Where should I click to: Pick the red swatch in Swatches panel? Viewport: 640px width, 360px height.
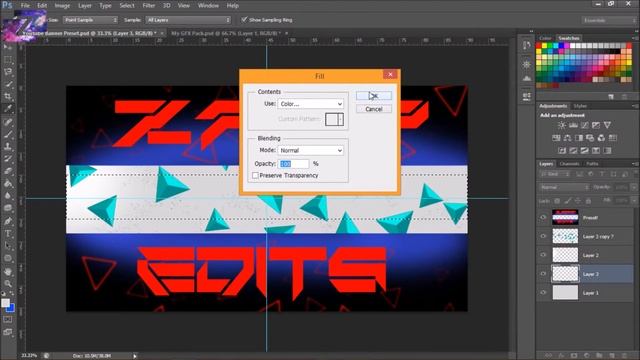coord(539,46)
